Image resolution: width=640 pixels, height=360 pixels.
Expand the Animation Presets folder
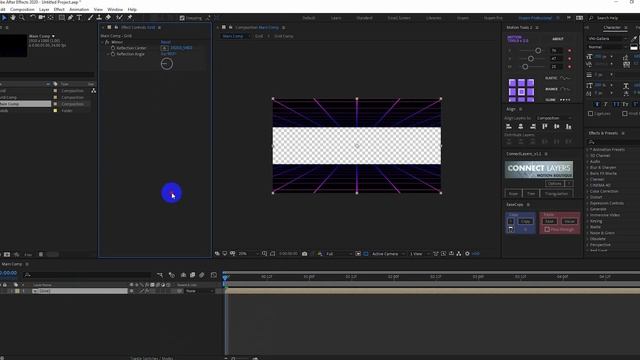coord(588,150)
